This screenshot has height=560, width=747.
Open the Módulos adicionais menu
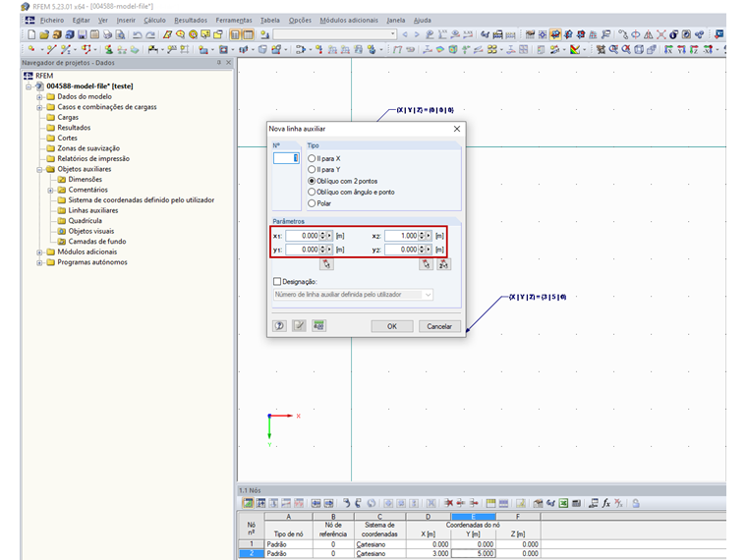[x=349, y=20]
